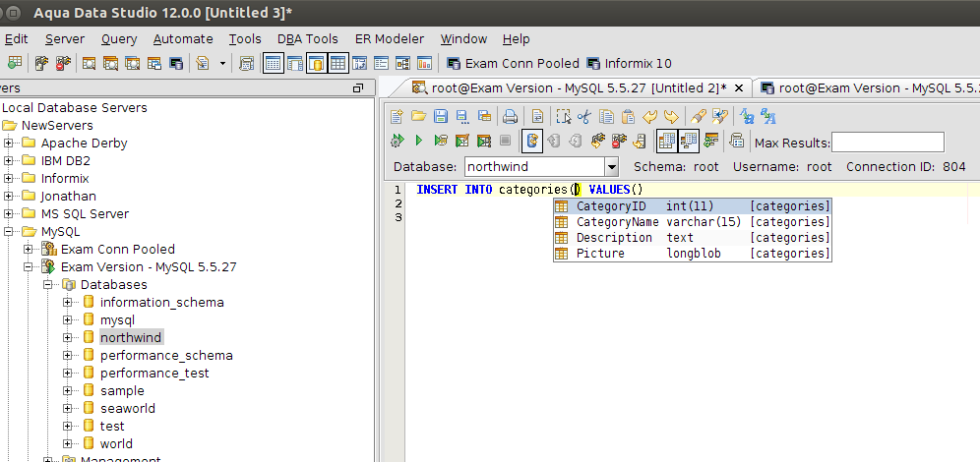
Task: Close the Untitled 2 tab
Action: tap(739, 88)
